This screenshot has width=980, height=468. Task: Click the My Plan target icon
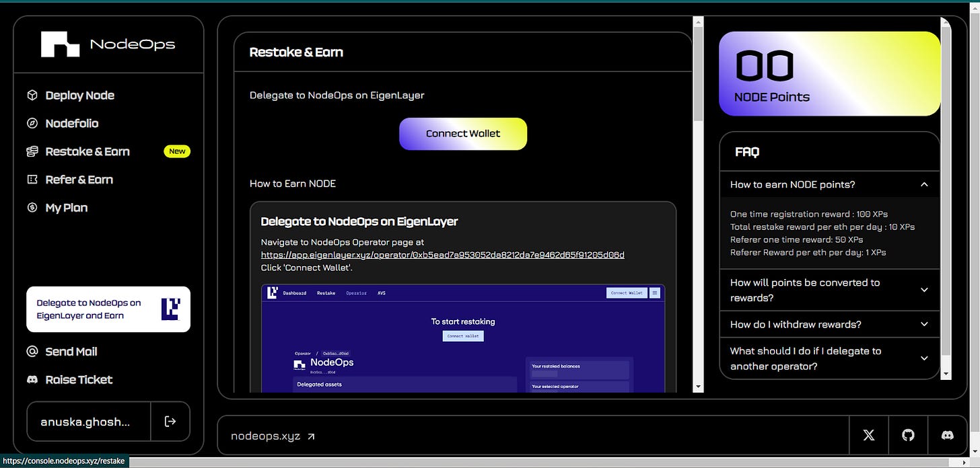tap(32, 208)
